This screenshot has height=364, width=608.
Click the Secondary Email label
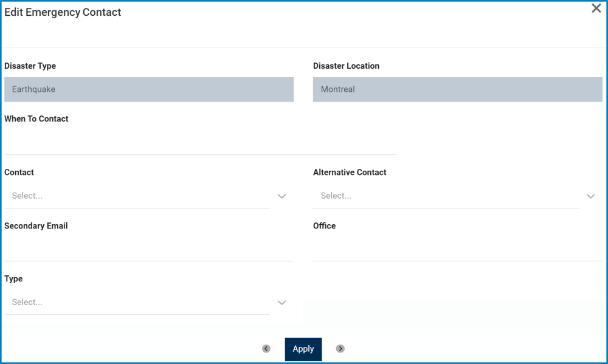point(36,226)
